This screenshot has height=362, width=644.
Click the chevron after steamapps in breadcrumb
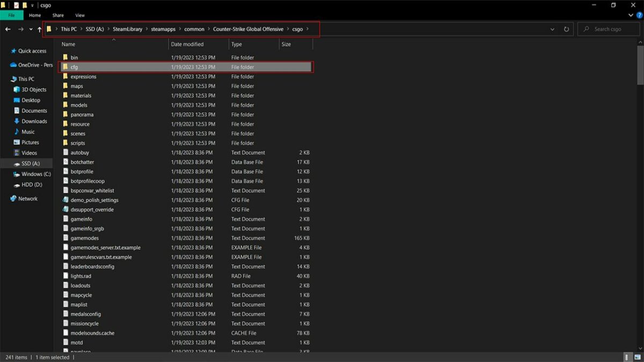click(x=180, y=29)
